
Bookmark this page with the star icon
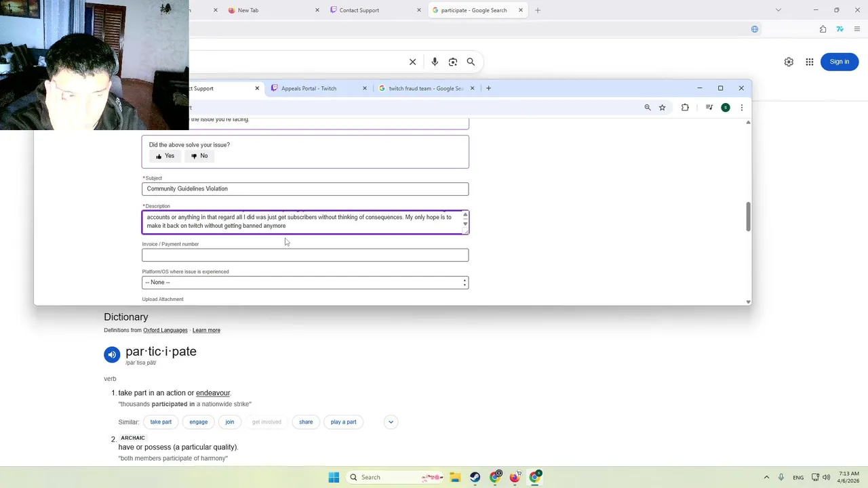[x=663, y=107]
